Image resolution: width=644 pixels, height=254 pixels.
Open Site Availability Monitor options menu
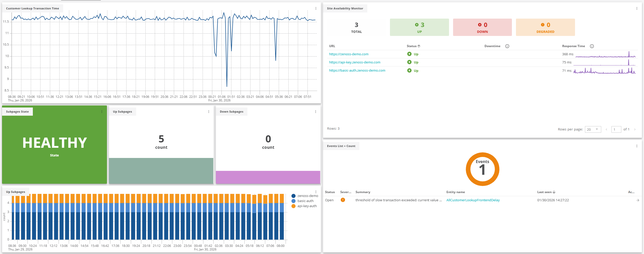click(x=637, y=8)
